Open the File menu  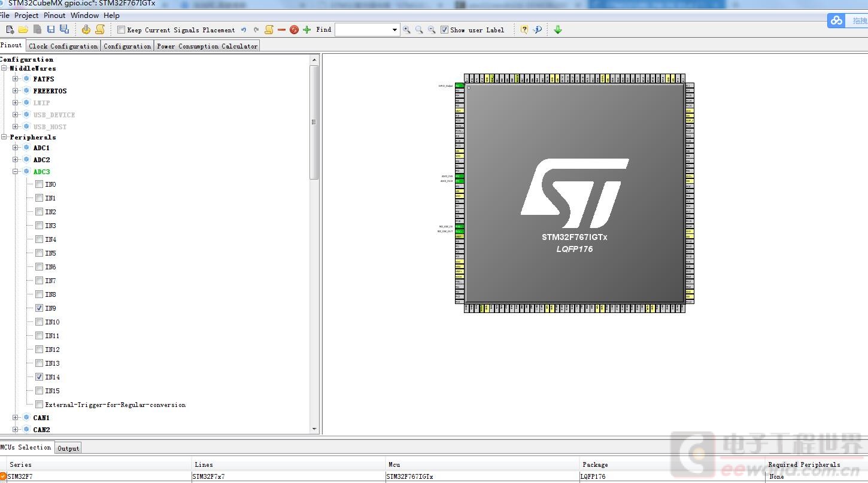(5, 15)
